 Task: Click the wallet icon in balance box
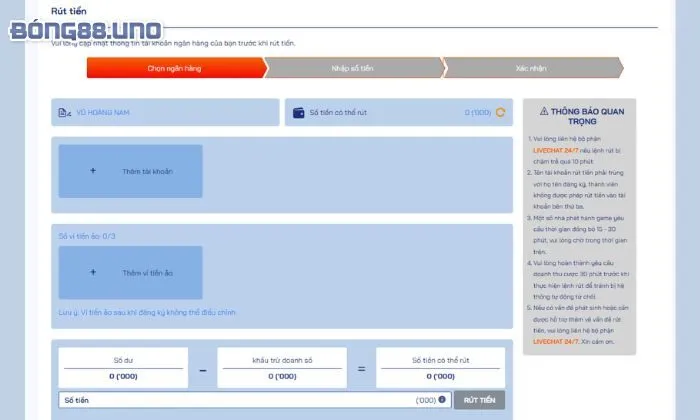tap(298, 113)
